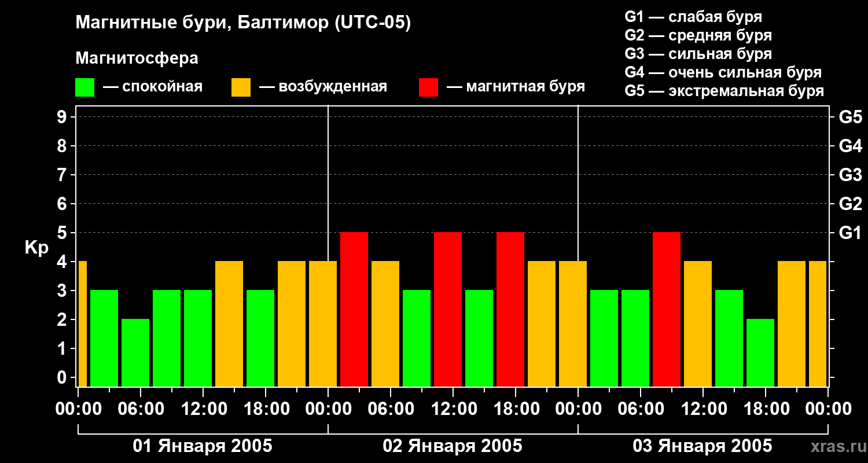Click the green Kp 2 bar on 03 Января
Screen dimensions: 868x463
760,352
